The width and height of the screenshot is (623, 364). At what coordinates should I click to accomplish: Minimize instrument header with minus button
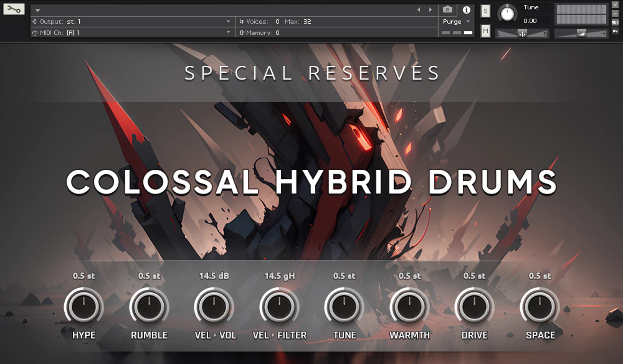pos(615,14)
